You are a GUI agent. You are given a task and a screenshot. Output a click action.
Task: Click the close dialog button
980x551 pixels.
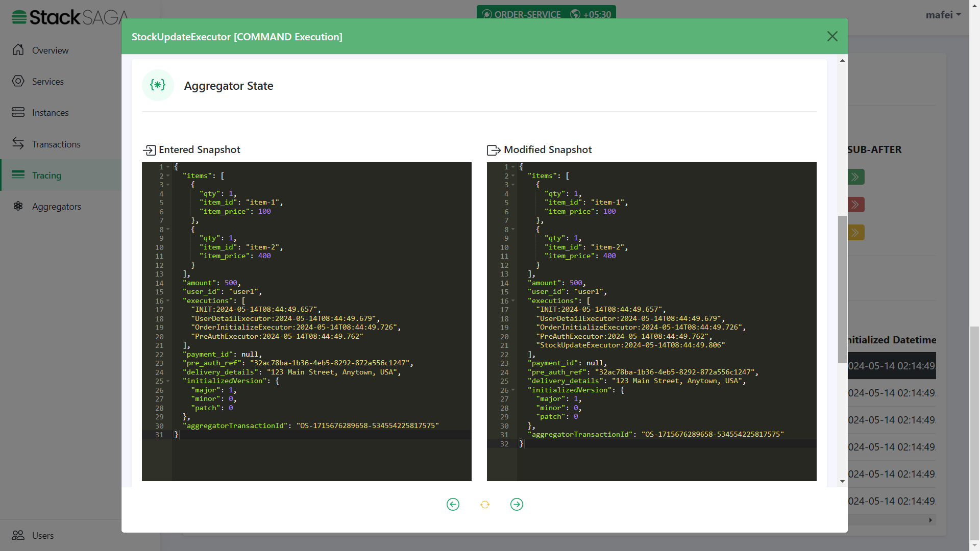click(x=832, y=36)
